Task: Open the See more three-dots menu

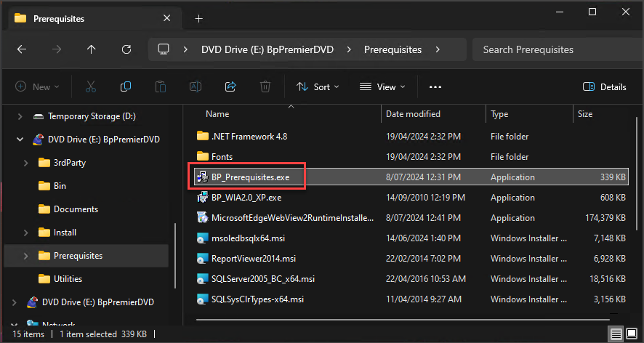Action: (x=435, y=87)
